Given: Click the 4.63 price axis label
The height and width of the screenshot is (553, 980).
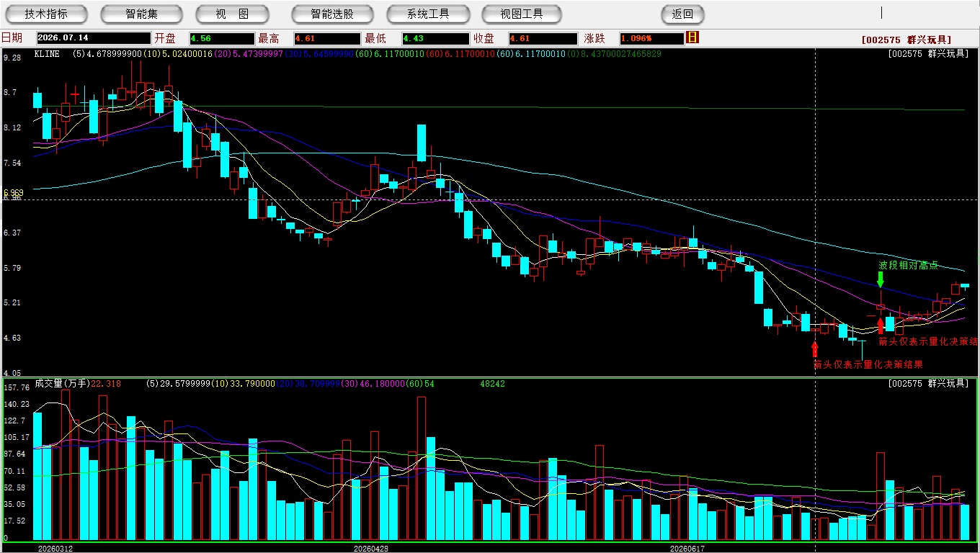Looking at the screenshot, I should tap(12, 338).
